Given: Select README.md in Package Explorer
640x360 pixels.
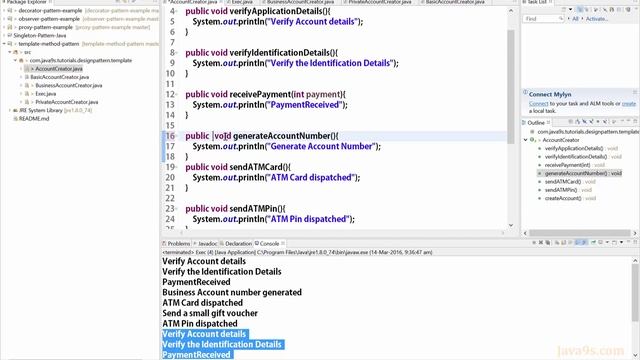Looking at the screenshot, I should point(33,119).
